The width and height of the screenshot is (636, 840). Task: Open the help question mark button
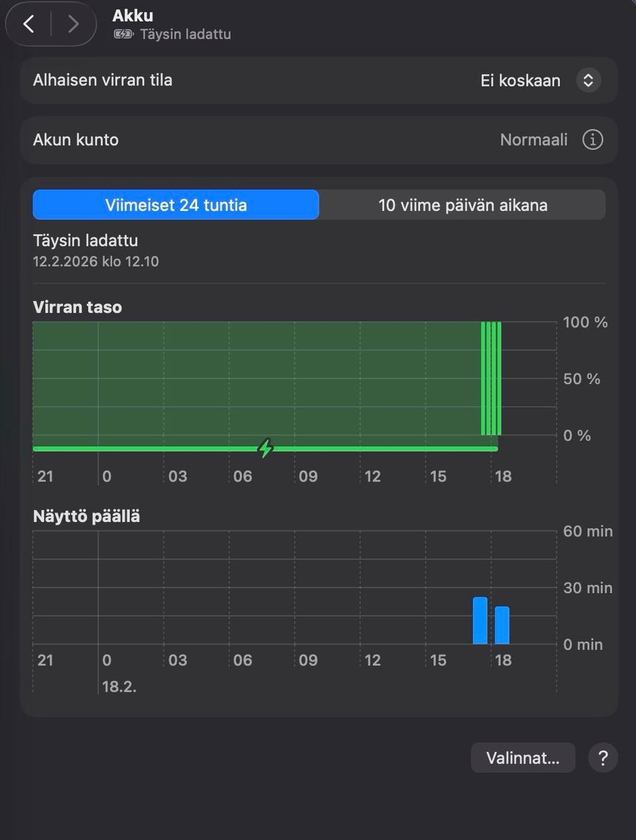(x=602, y=758)
